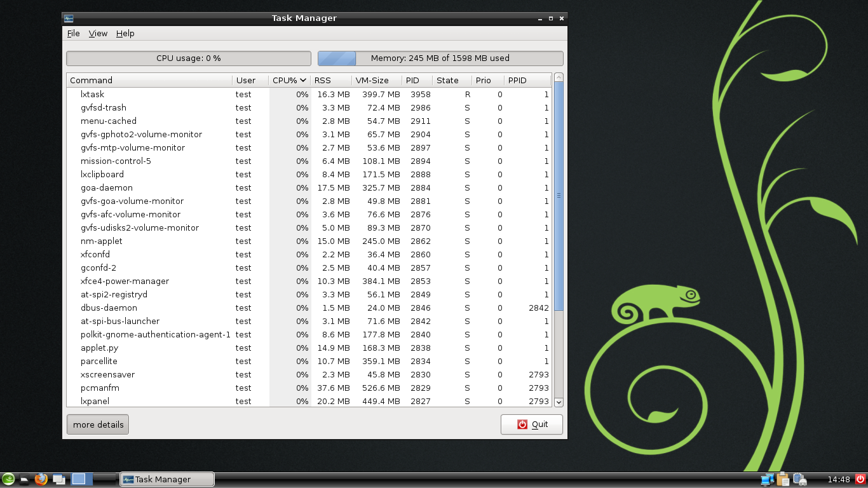Sort by the State column header
The width and height of the screenshot is (868, 488).
click(x=452, y=80)
